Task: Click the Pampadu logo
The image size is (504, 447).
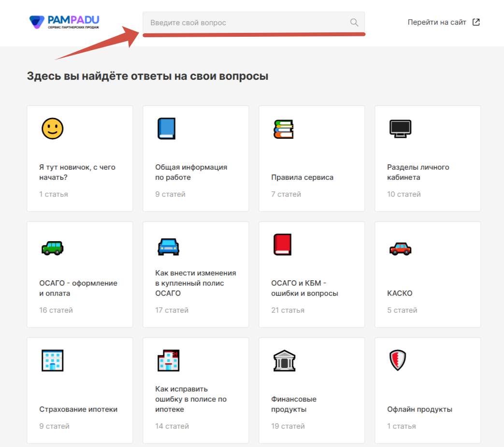Action: coord(64,22)
